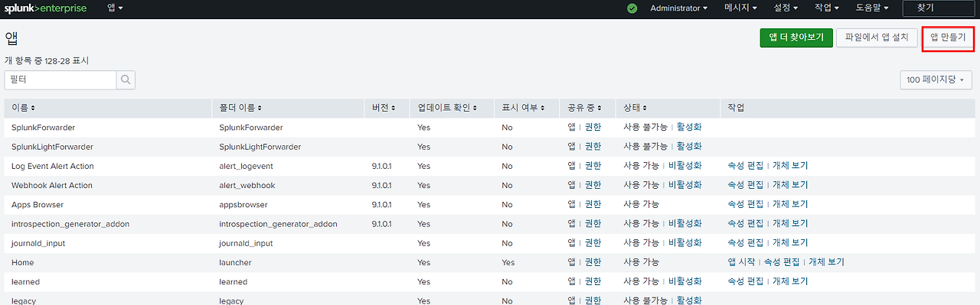Click 속성 편집 for Webhook Alert Action
The height and width of the screenshot is (305, 980).
746,185
